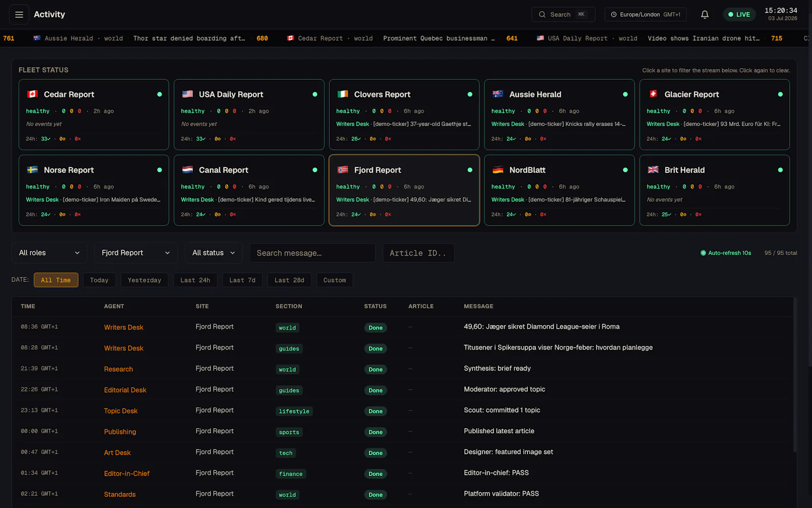Open the top Search box

(x=563, y=15)
